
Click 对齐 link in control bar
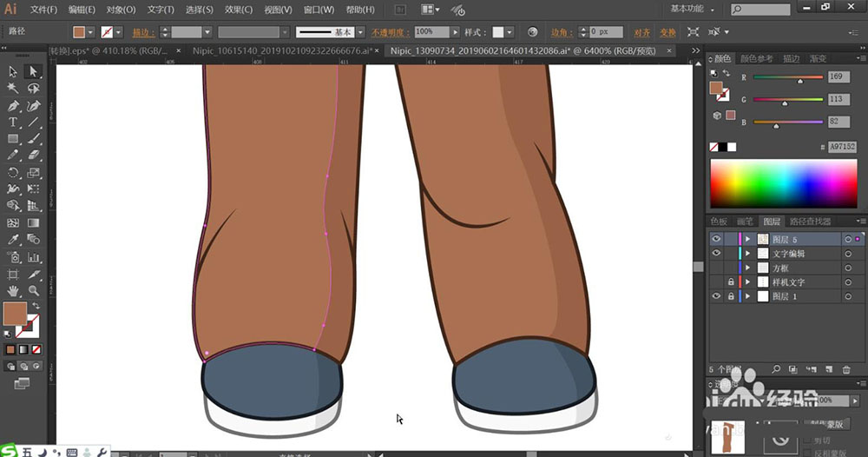(641, 33)
